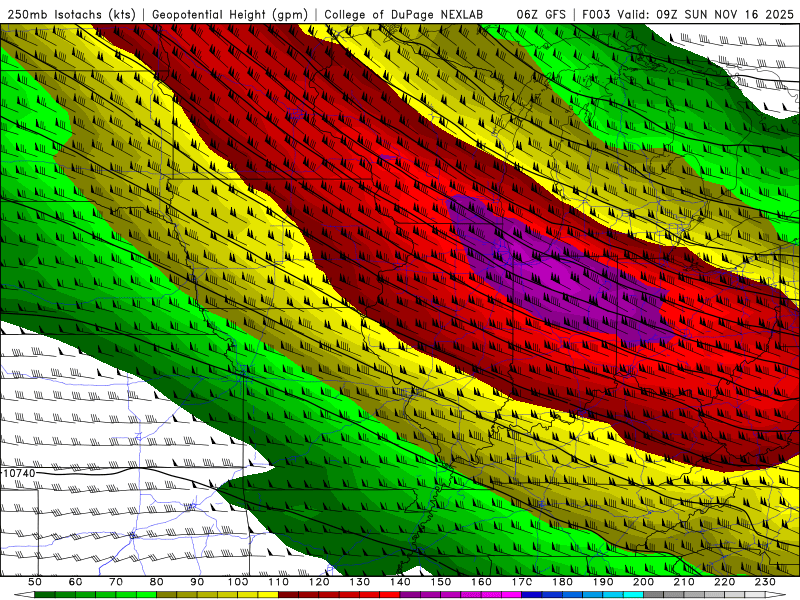Click the '130' value on the color scale
Screen dimensions: 800x600
[360, 582]
